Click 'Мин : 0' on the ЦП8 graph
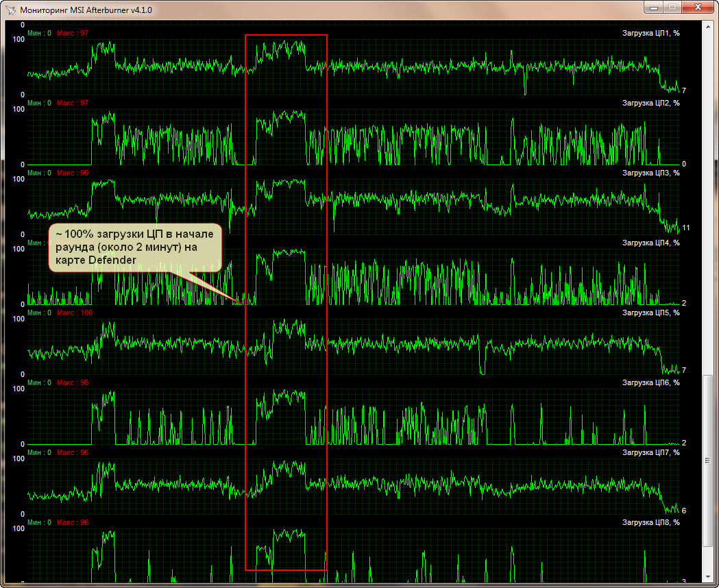719x588 pixels. (x=40, y=522)
